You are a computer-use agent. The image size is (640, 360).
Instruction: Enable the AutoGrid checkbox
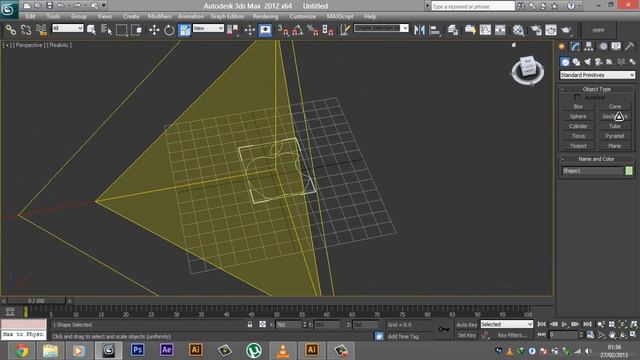click(577, 97)
